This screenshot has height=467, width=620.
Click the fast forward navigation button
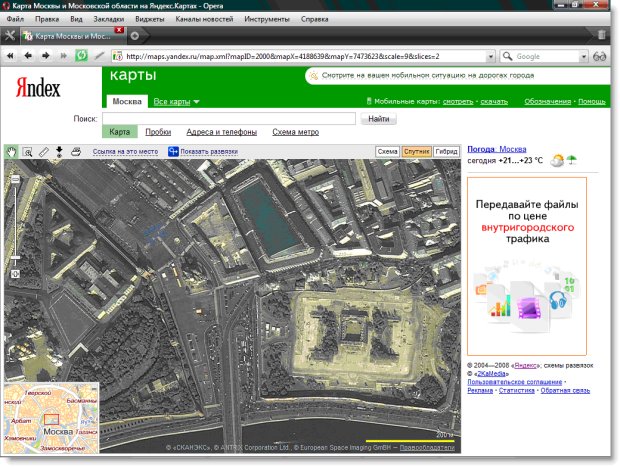coord(63,56)
